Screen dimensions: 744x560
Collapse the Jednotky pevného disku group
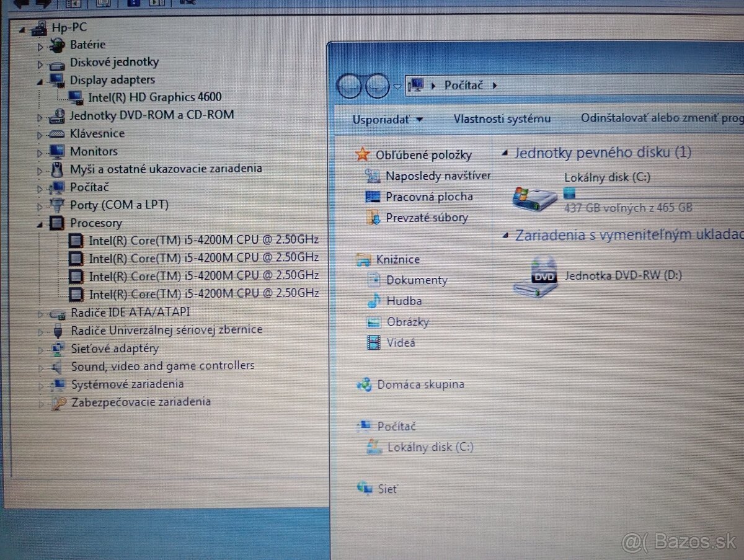(505, 153)
